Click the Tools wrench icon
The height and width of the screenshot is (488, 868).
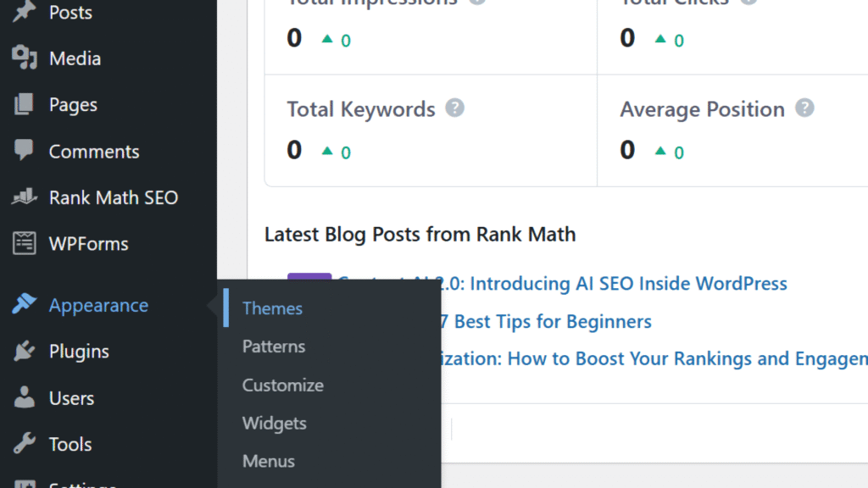[24, 444]
